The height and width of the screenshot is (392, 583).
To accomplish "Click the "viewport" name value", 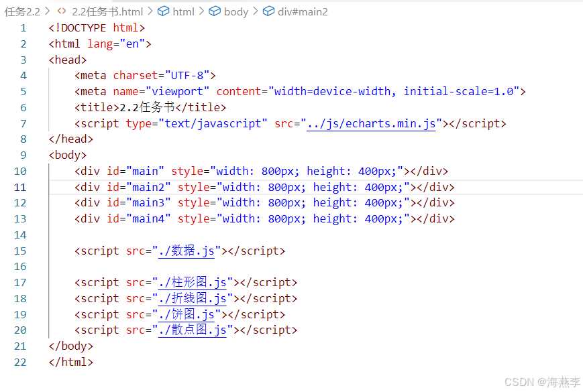I will [178, 91].
